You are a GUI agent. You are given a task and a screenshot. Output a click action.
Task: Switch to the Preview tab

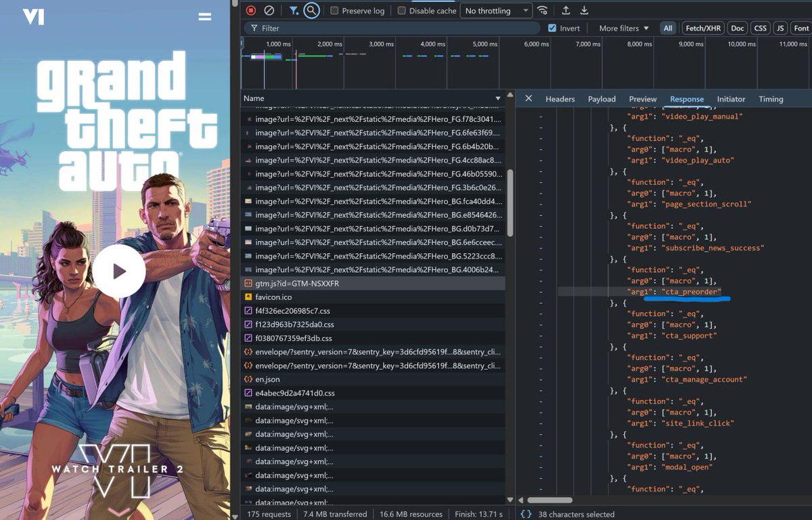coord(643,99)
